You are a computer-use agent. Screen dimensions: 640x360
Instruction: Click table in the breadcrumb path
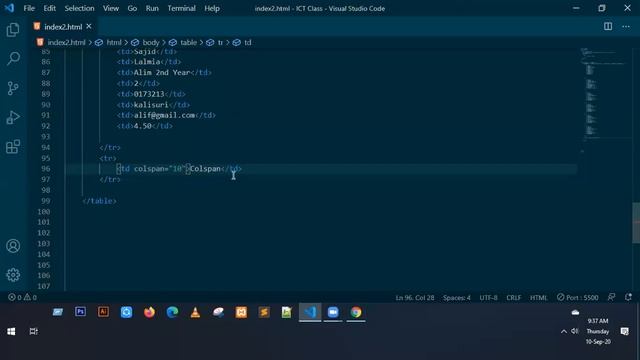188,42
